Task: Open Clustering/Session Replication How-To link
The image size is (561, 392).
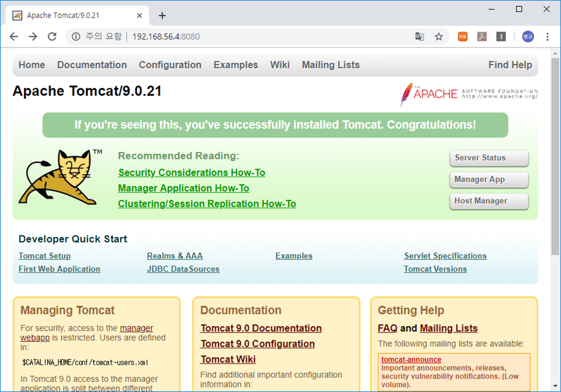Action: pos(207,204)
